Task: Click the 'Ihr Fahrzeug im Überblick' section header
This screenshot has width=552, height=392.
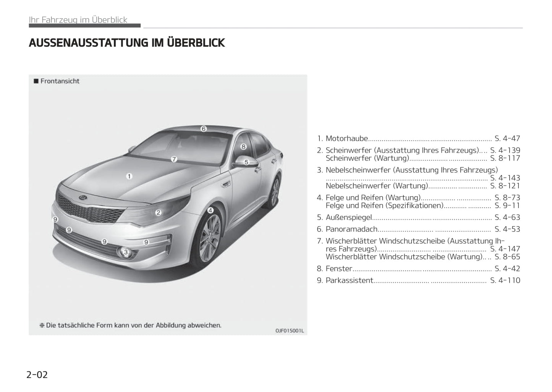Action: pyautogui.click(x=78, y=20)
